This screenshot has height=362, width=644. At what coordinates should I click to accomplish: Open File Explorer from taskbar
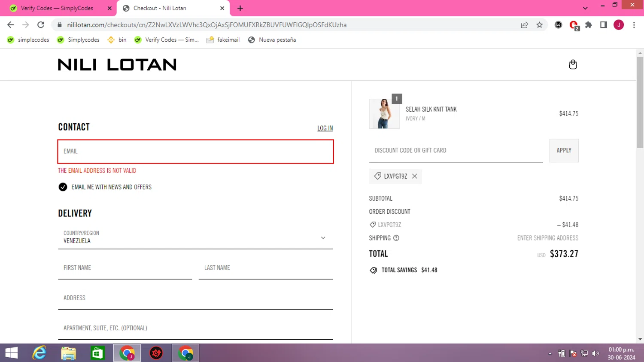pos(69,353)
